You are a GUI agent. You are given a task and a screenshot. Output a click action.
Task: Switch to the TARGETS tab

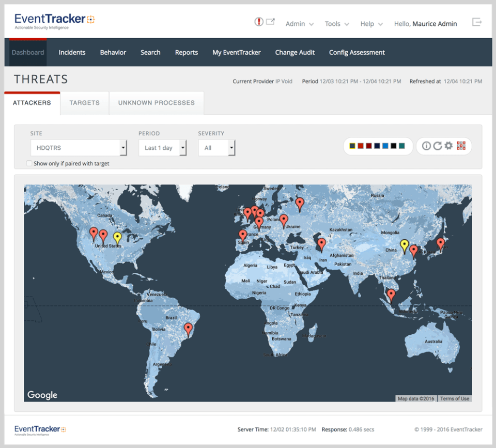point(84,103)
